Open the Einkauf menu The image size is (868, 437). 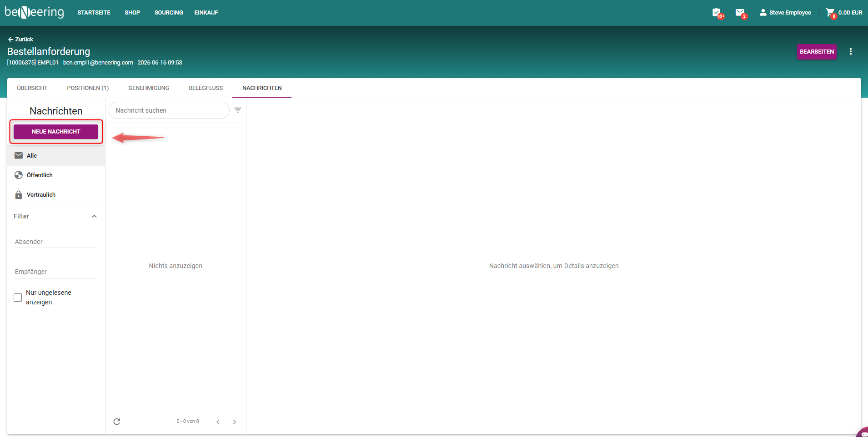[206, 13]
